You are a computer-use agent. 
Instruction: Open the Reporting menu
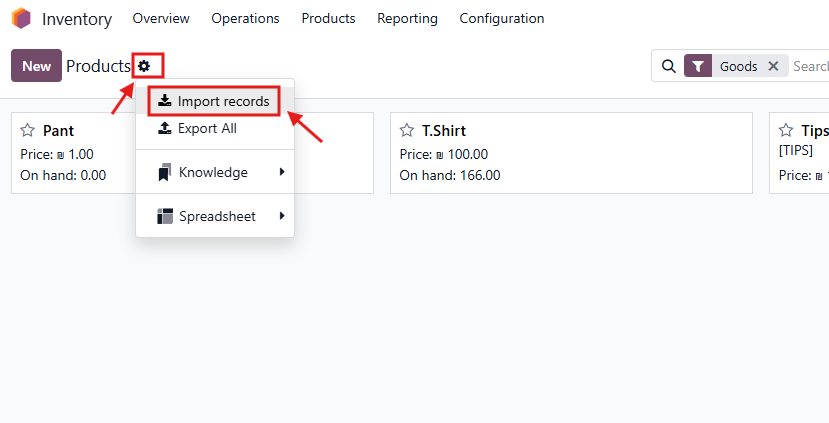407,18
